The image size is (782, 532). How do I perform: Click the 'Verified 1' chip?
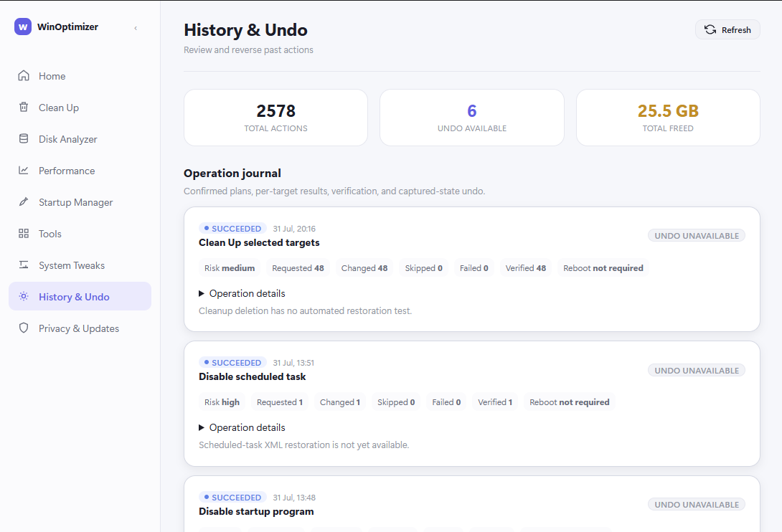pos(495,402)
